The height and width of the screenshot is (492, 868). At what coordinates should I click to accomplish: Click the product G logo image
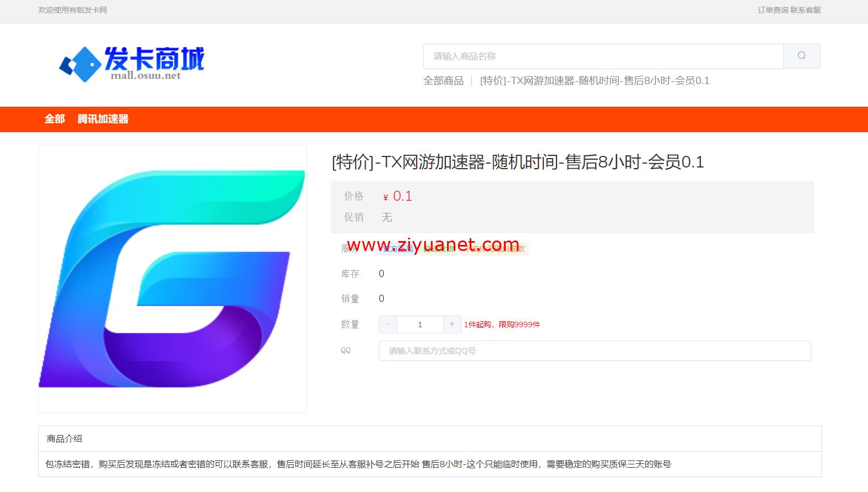172,279
